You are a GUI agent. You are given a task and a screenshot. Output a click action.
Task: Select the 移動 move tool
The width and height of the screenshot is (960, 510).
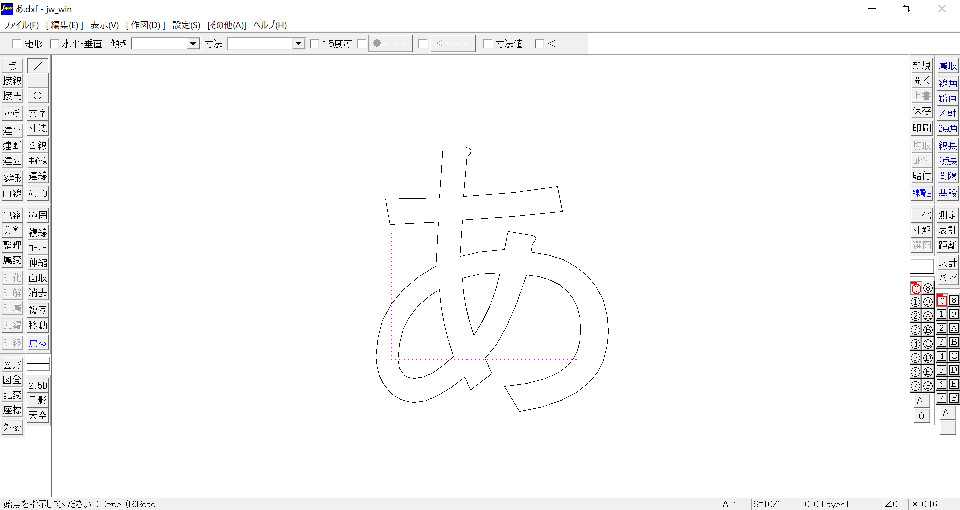click(x=38, y=325)
